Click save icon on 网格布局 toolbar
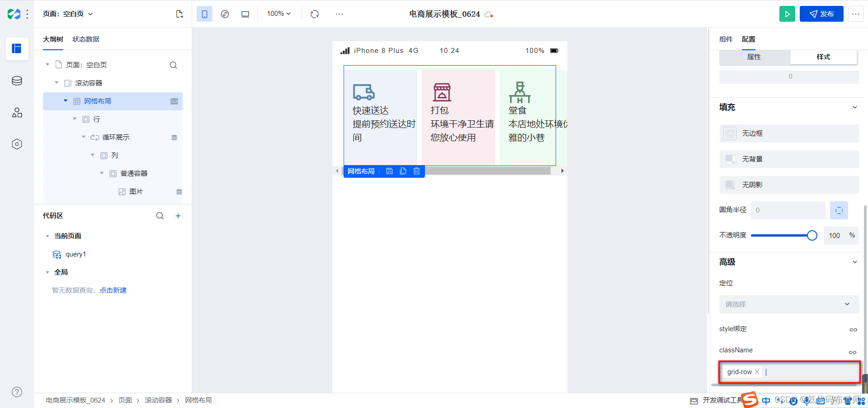868x408 pixels. click(389, 171)
